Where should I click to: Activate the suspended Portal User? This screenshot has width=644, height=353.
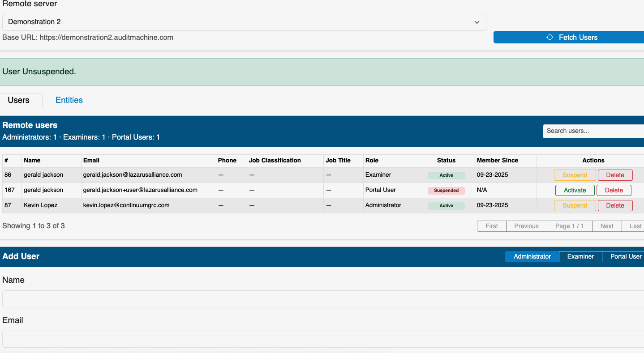[575, 190]
